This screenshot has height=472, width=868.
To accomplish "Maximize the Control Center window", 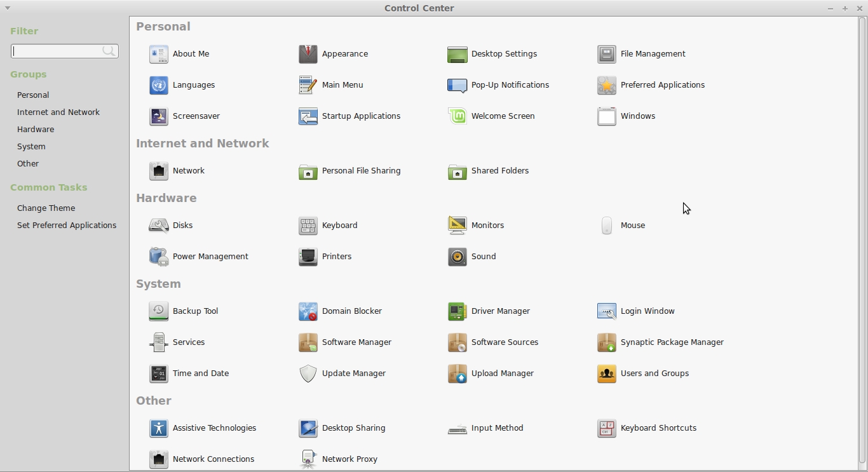I will pyautogui.click(x=845, y=8).
